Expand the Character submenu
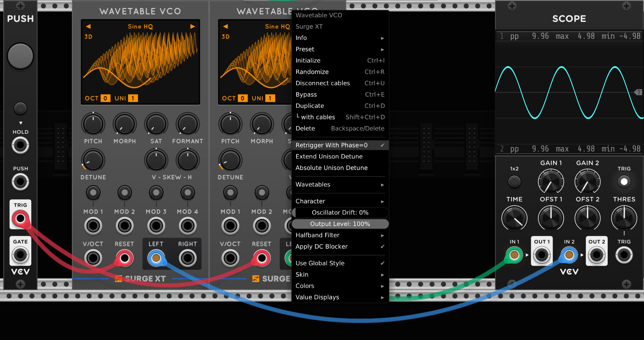Viewport: 644px width, 340px height. coord(340,201)
